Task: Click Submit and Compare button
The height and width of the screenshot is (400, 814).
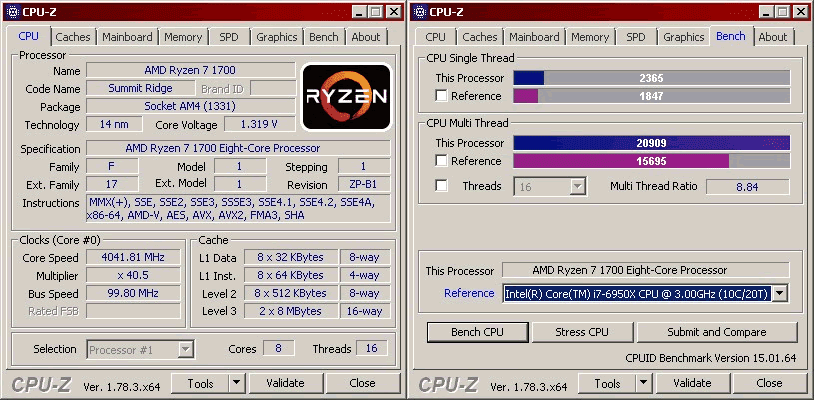Action: 717,332
